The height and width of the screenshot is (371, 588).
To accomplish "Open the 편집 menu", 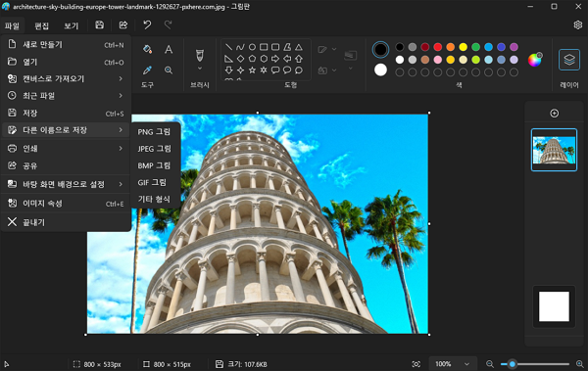I will (x=41, y=25).
